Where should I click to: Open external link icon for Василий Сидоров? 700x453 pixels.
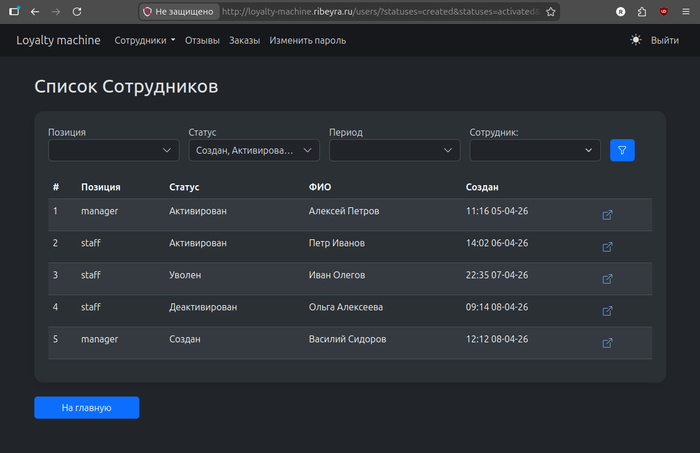pyautogui.click(x=607, y=343)
